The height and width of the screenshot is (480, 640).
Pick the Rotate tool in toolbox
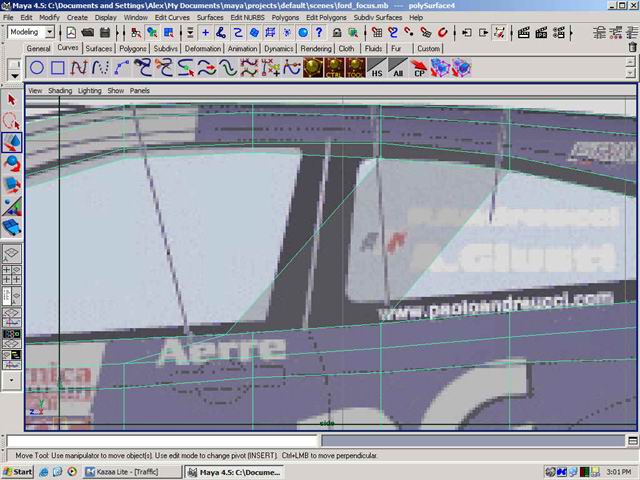point(12,163)
